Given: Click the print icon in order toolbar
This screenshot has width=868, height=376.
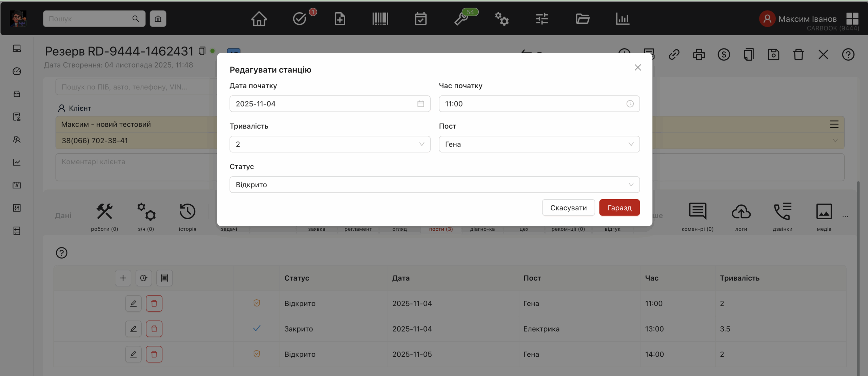Looking at the screenshot, I should pos(699,55).
